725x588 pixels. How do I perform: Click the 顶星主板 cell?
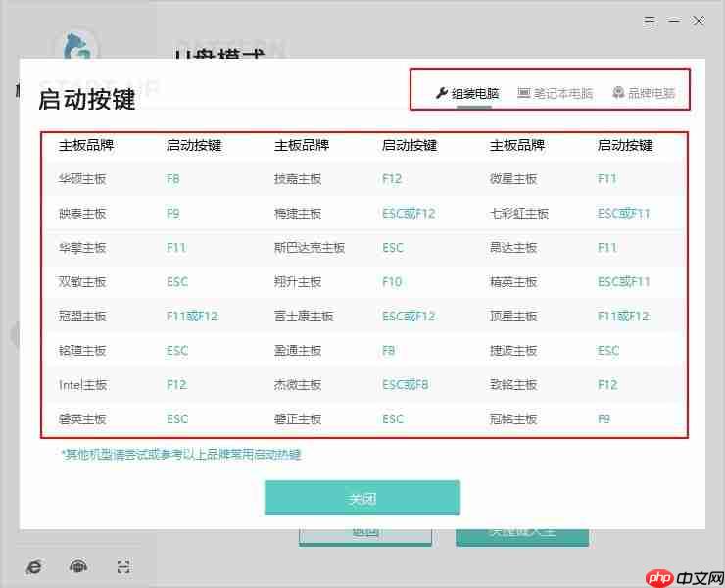[513, 316]
